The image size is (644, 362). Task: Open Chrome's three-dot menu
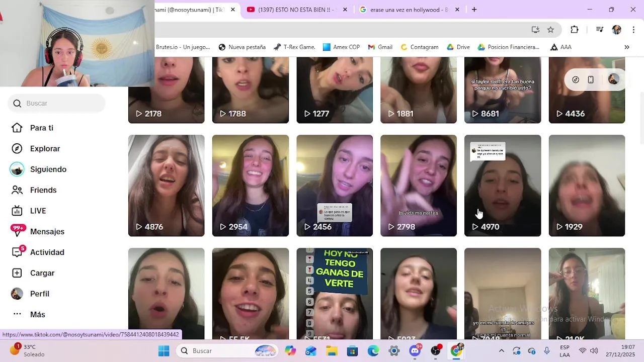pyautogui.click(x=633, y=30)
